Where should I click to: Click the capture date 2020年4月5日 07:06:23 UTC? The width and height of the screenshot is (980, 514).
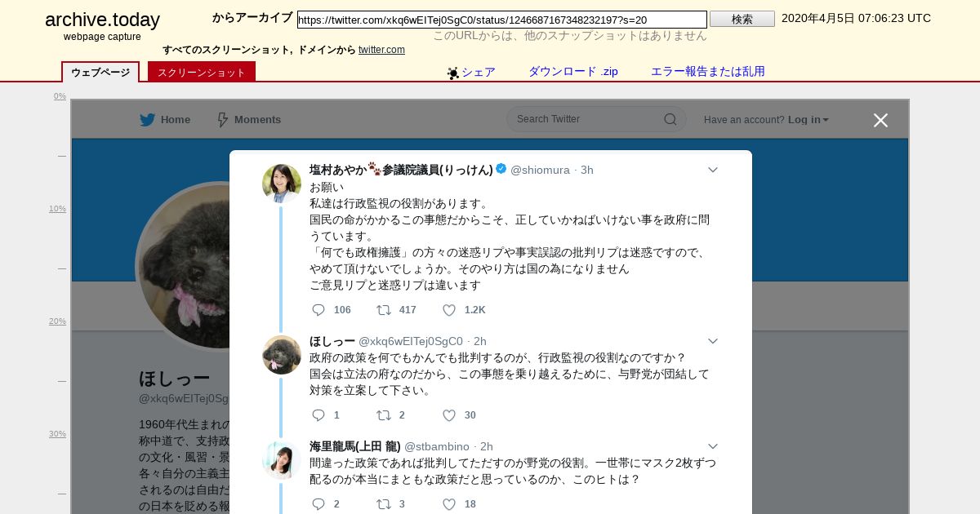(856, 18)
